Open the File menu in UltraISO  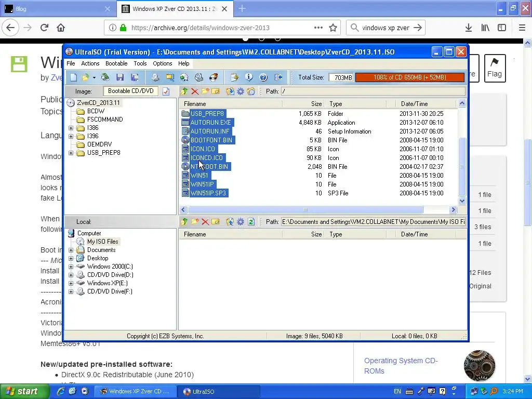coord(71,63)
